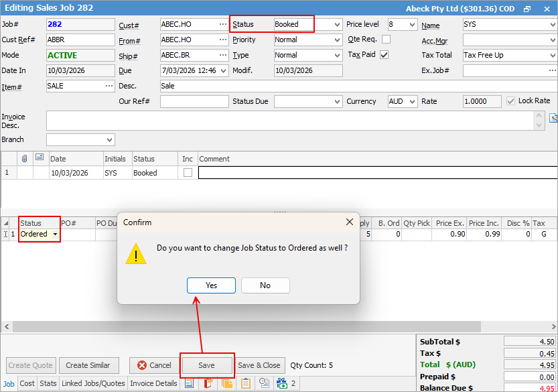Switch to the Cost tab
The width and height of the screenshot is (558, 392).
click(27, 383)
